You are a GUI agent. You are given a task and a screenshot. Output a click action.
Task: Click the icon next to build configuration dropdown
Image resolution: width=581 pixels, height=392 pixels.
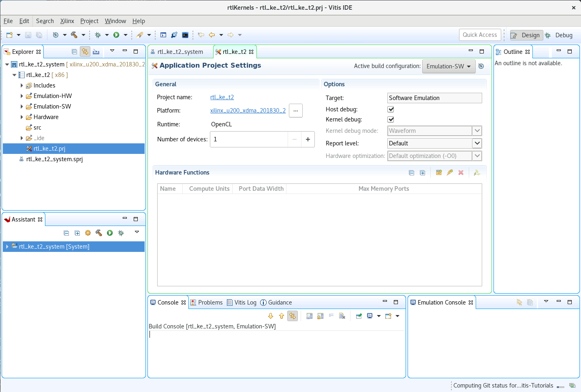pos(481,66)
